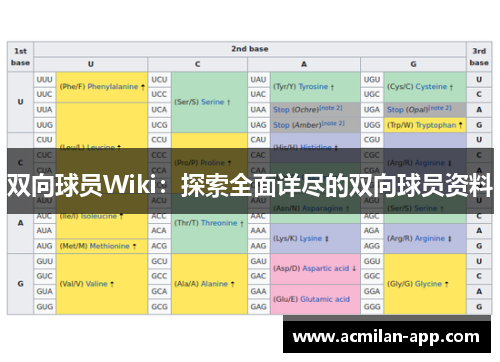Select the CGU codon cell
Screen dimensions: 500x362
(372, 140)
